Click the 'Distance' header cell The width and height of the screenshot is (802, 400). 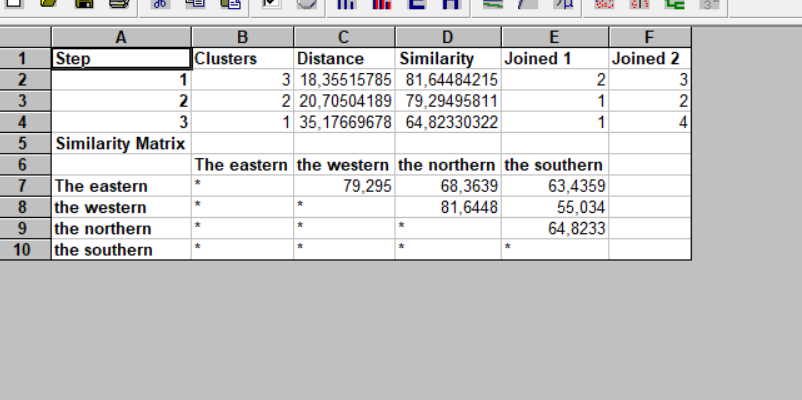click(x=344, y=58)
